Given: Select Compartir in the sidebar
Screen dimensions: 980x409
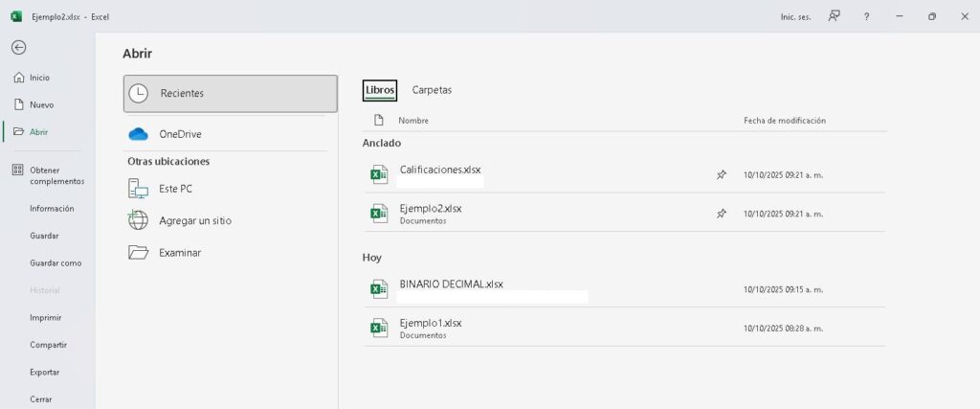Looking at the screenshot, I should point(48,345).
